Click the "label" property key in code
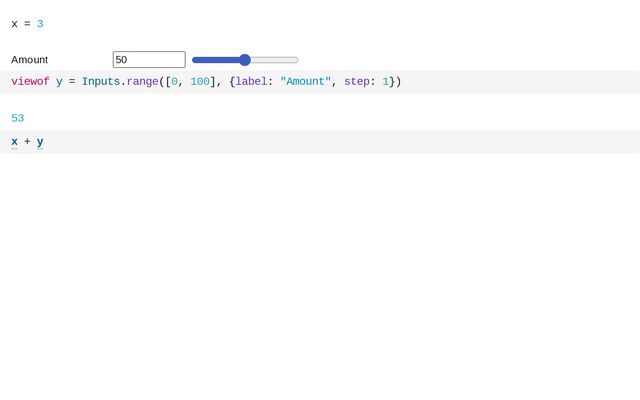Viewport: 640px width, 400px height. coord(251,82)
